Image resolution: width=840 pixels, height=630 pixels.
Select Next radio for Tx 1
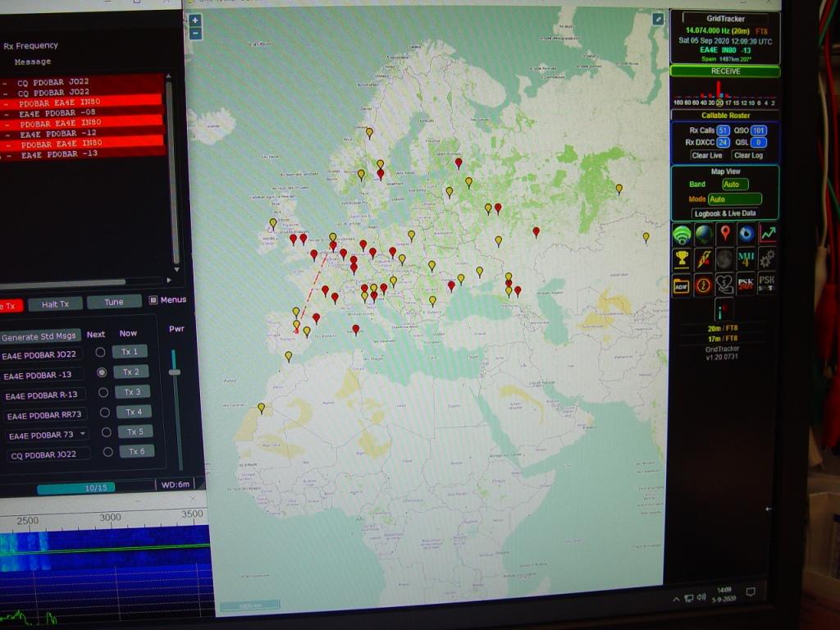click(100, 353)
